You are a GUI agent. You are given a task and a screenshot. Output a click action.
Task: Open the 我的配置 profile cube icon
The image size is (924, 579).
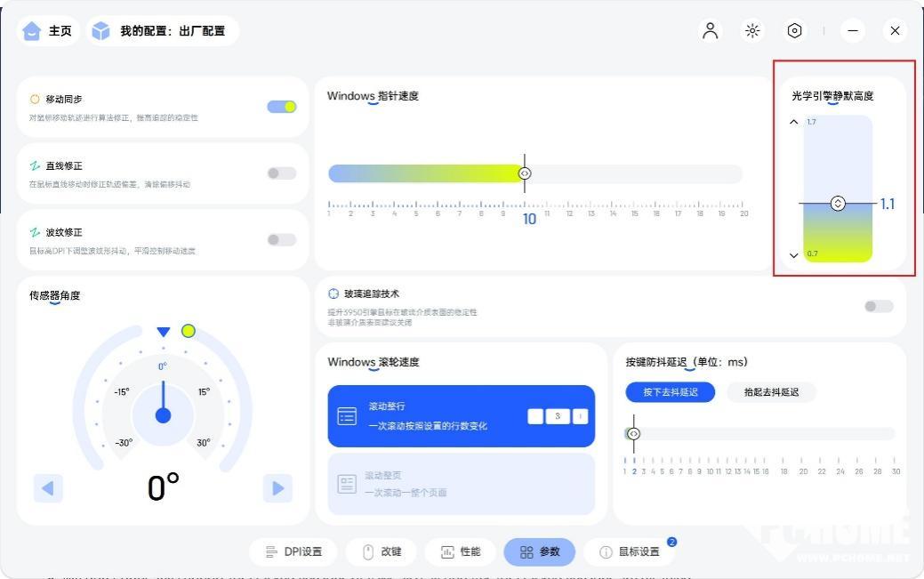(x=100, y=30)
